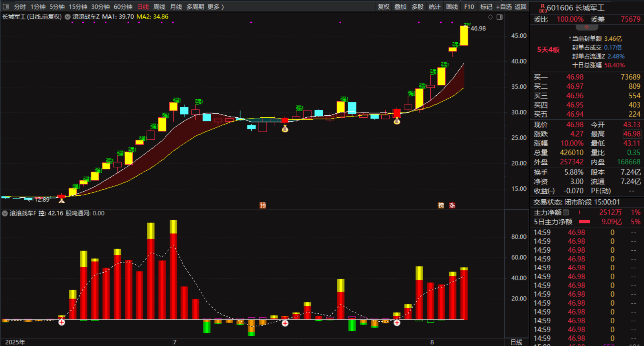644x346 pixels.
Task: Click the 日线 period label at bottom right
Action: click(x=516, y=342)
